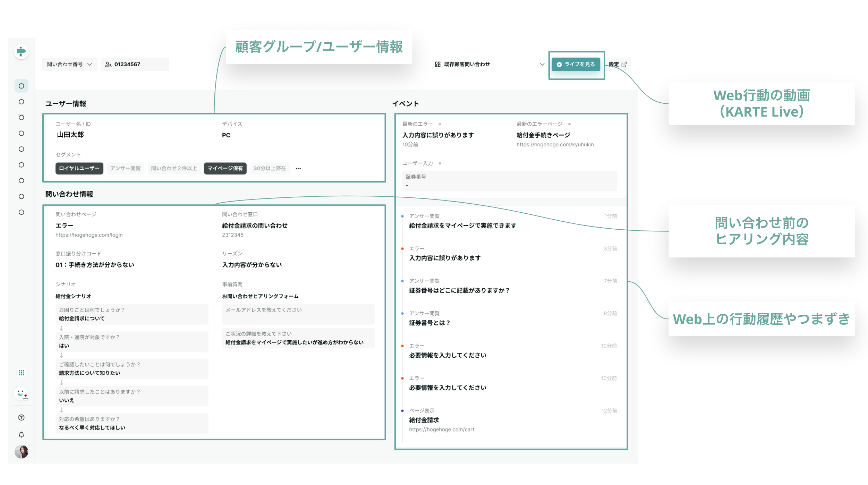Open the notification bell icon

point(21,434)
